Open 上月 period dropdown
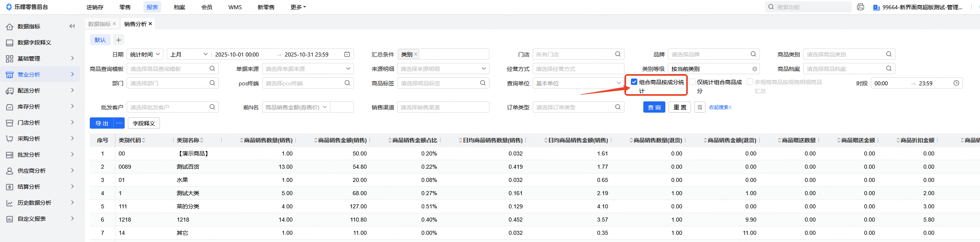980x242 pixels. [x=189, y=54]
